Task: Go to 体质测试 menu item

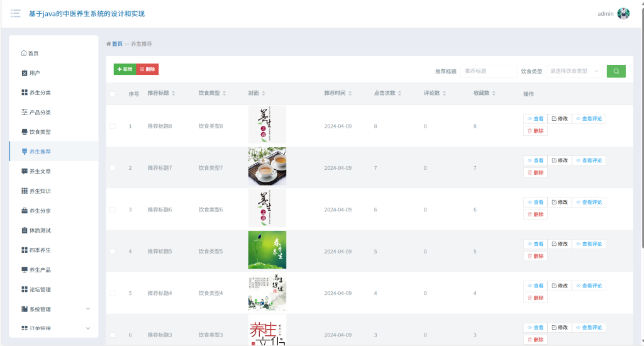Action: tap(54, 230)
